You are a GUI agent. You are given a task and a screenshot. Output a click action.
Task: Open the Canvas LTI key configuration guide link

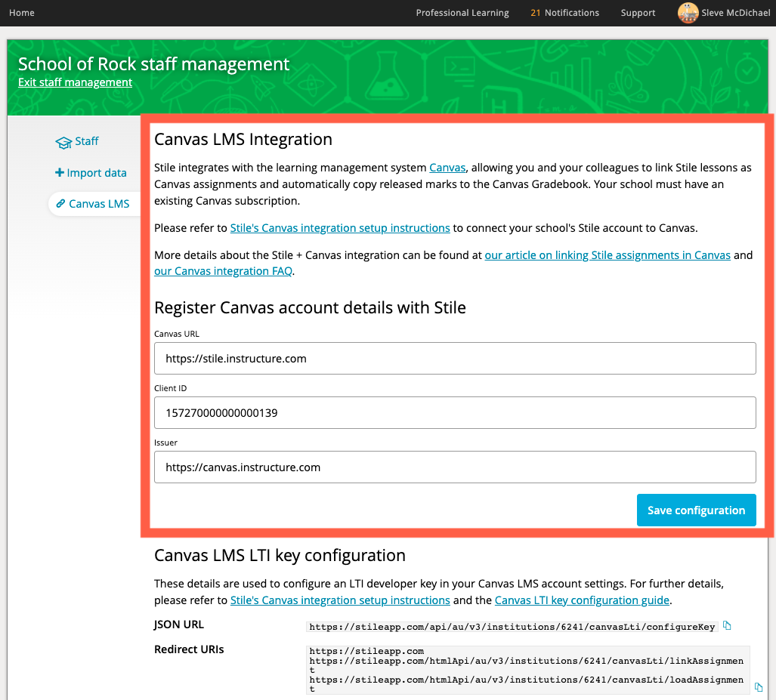582,600
